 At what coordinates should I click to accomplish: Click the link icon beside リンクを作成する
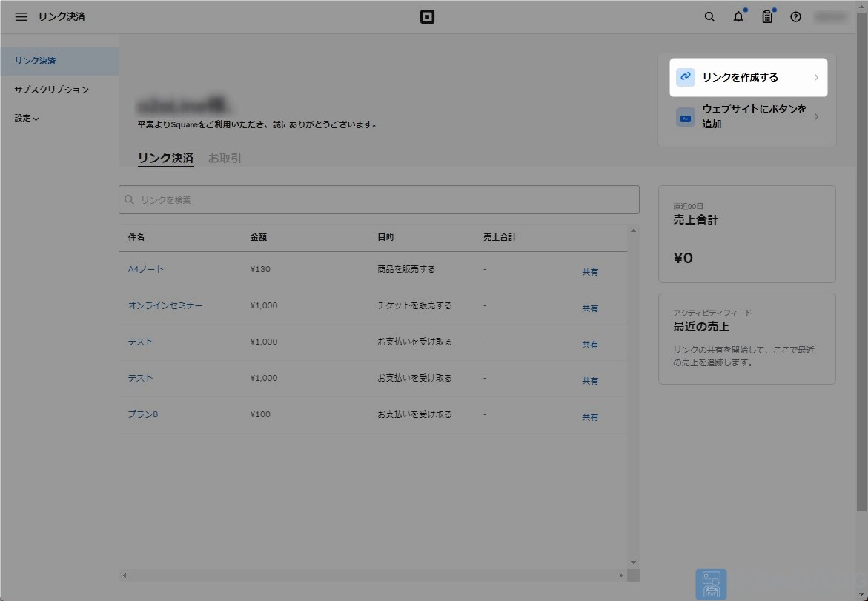click(x=686, y=77)
